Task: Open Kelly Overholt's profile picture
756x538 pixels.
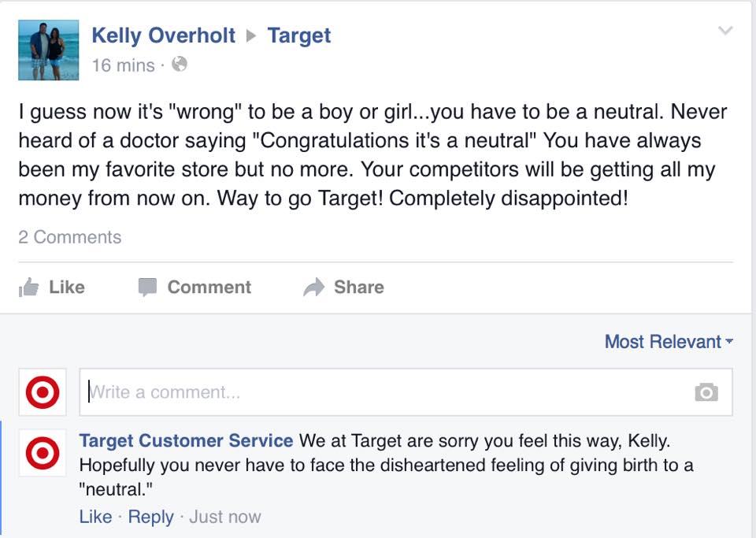Action: point(49,50)
